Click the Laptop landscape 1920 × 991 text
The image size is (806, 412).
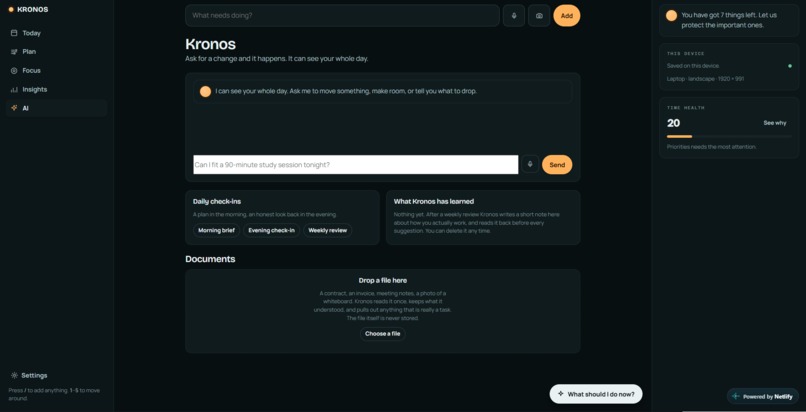(705, 79)
